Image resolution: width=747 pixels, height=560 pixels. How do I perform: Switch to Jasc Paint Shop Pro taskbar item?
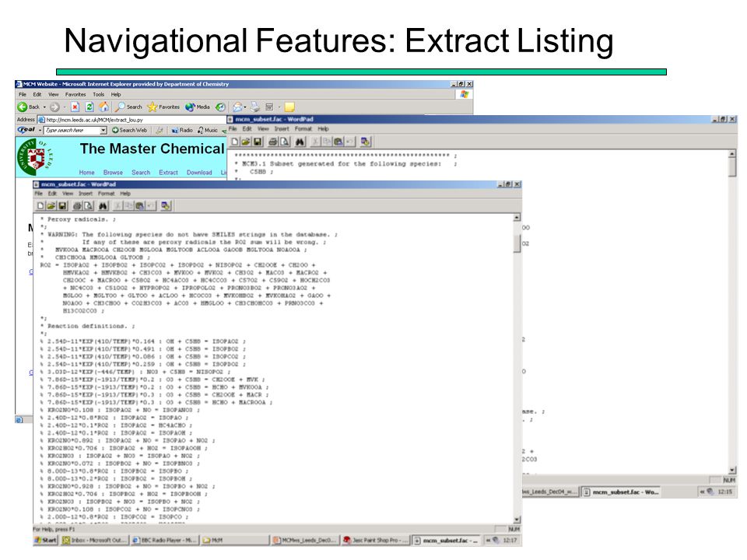click(x=376, y=540)
